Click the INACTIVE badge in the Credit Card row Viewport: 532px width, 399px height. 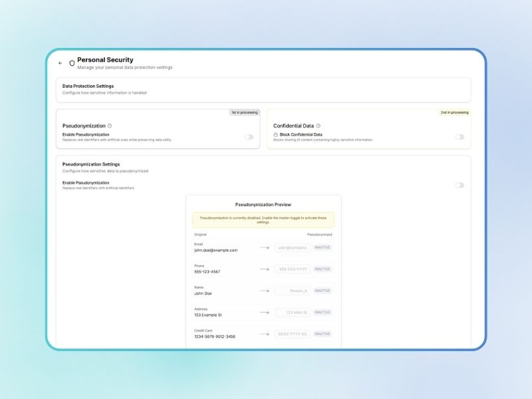(x=323, y=334)
